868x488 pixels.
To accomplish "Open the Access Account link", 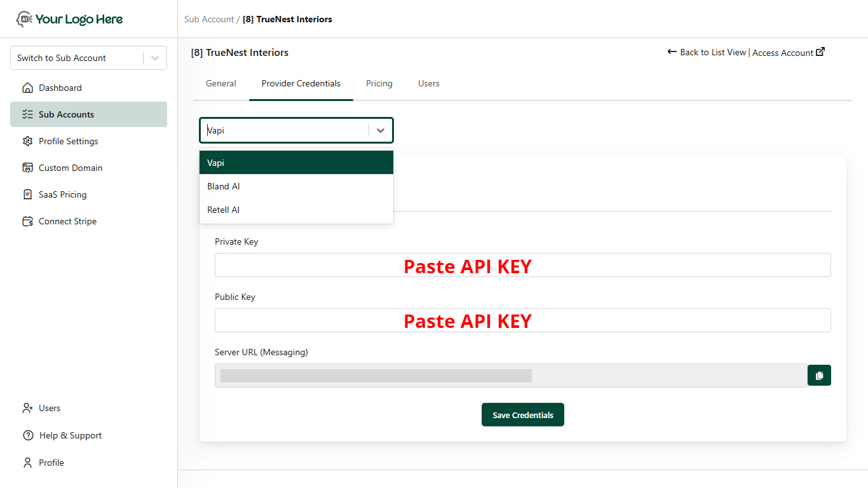I will tap(789, 53).
